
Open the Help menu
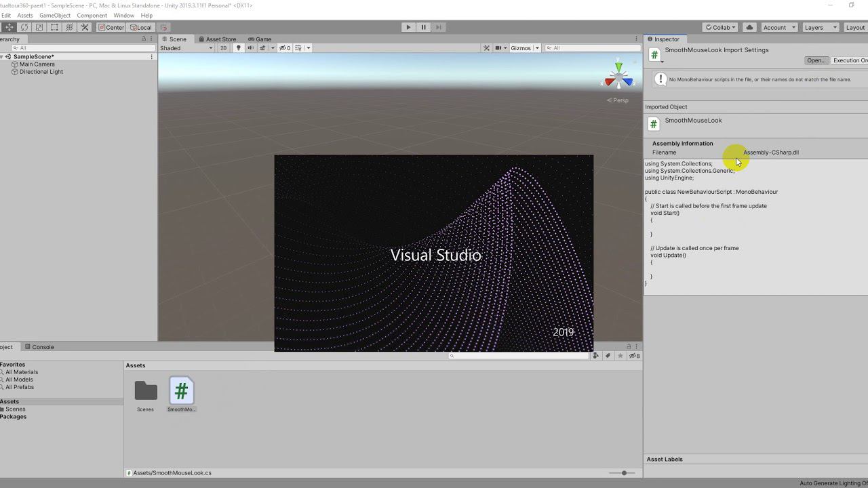pyautogui.click(x=146, y=15)
